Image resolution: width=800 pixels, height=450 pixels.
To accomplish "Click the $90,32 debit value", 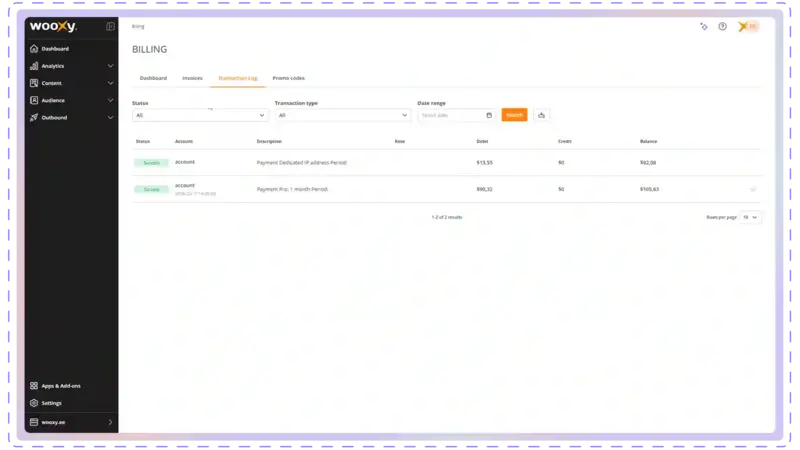I will tap(484, 189).
